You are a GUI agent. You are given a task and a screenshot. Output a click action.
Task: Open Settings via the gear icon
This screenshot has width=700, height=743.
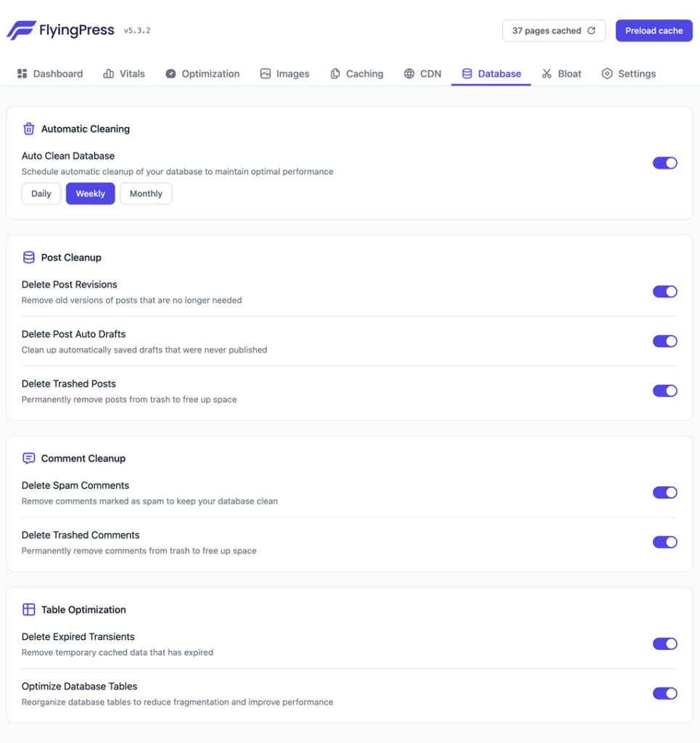(x=606, y=73)
